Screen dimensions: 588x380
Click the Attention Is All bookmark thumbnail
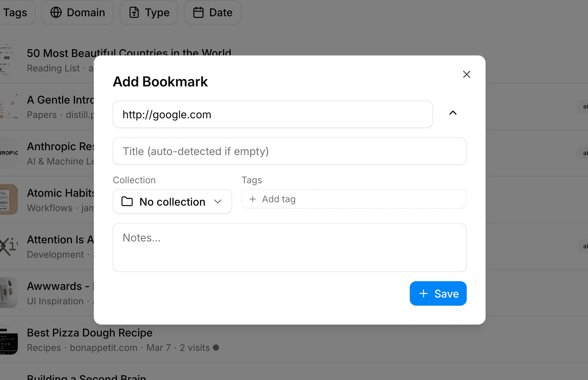9,246
